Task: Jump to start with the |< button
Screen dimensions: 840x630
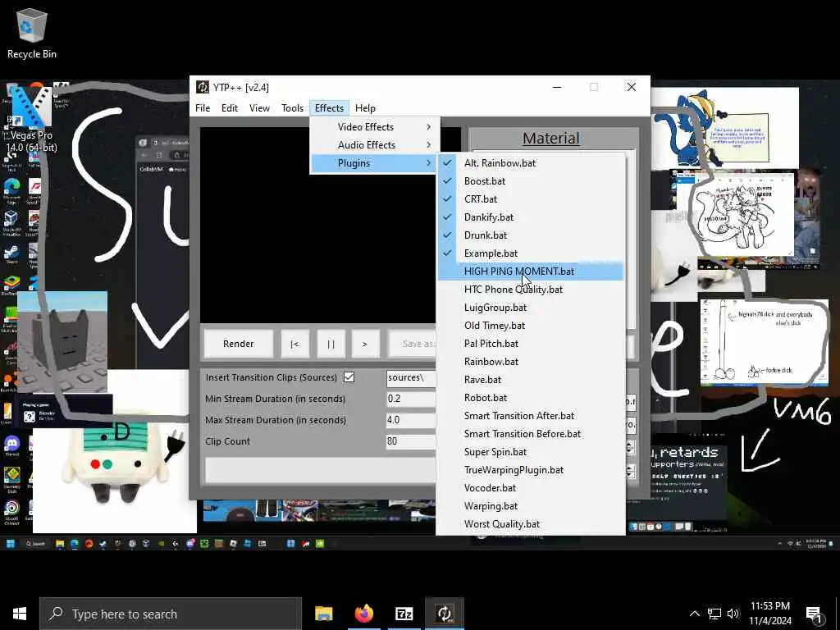Action: coord(294,344)
